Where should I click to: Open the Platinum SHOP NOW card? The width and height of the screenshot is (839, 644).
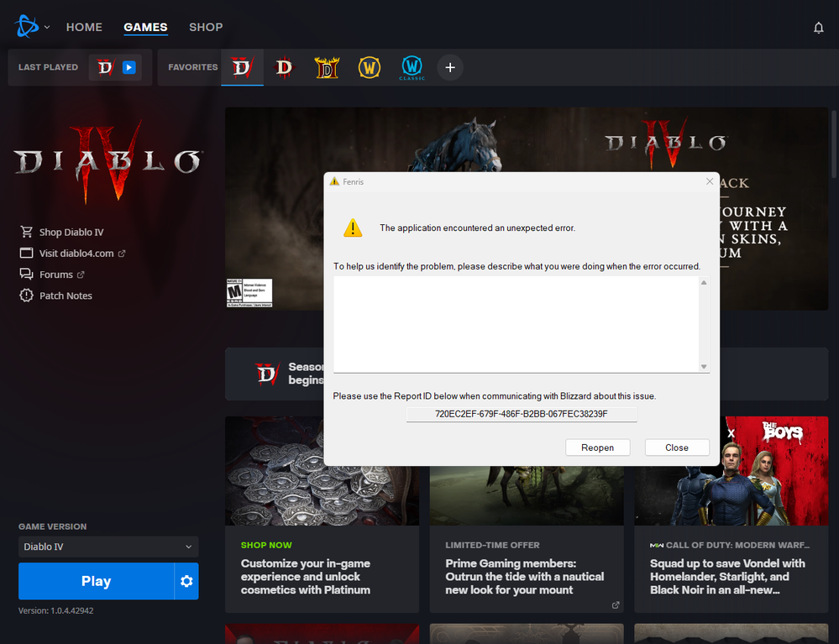322,515
